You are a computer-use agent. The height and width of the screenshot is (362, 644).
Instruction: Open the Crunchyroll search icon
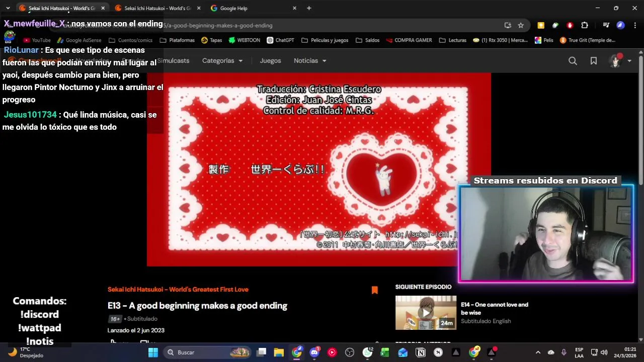click(573, 61)
